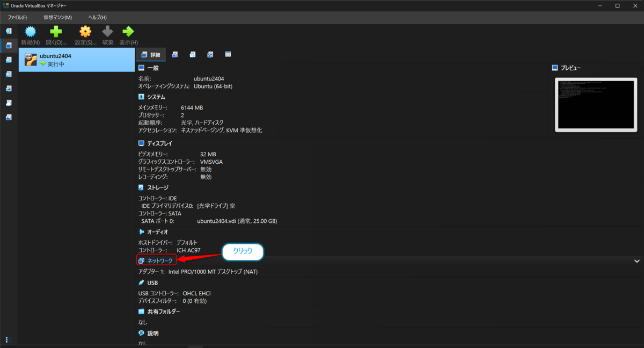Click the ubuntu2404 x64 OS icon

click(x=31, y=60)
